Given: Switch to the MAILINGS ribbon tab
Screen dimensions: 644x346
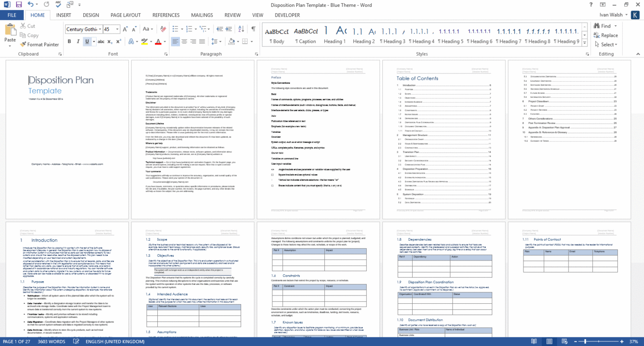Looking at the screenshot, I should [x=202, y=15].
